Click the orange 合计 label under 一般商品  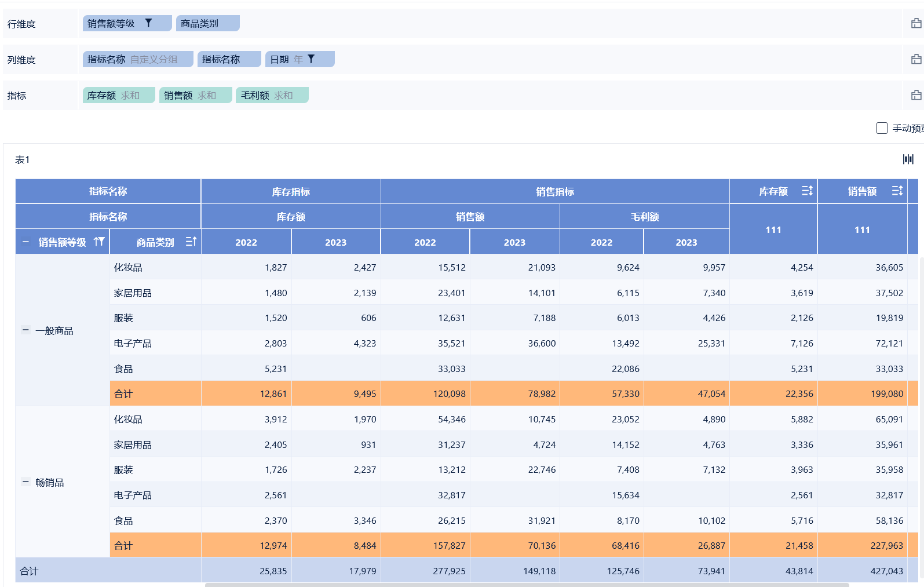pos(123,393)
